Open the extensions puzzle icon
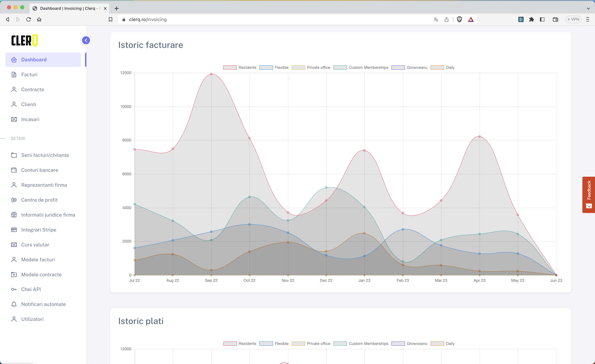Viewport: 595px width, 364px height. pos(531,20)
